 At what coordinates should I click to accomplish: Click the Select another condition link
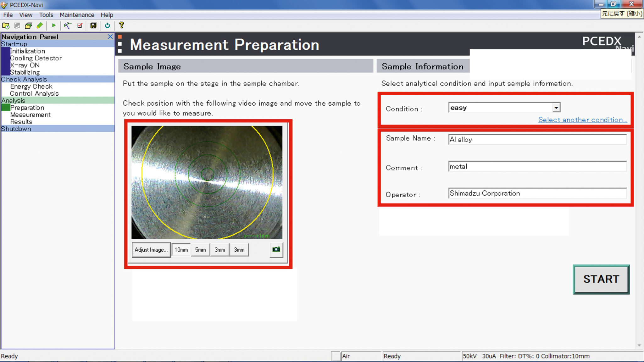coord(582,120)
